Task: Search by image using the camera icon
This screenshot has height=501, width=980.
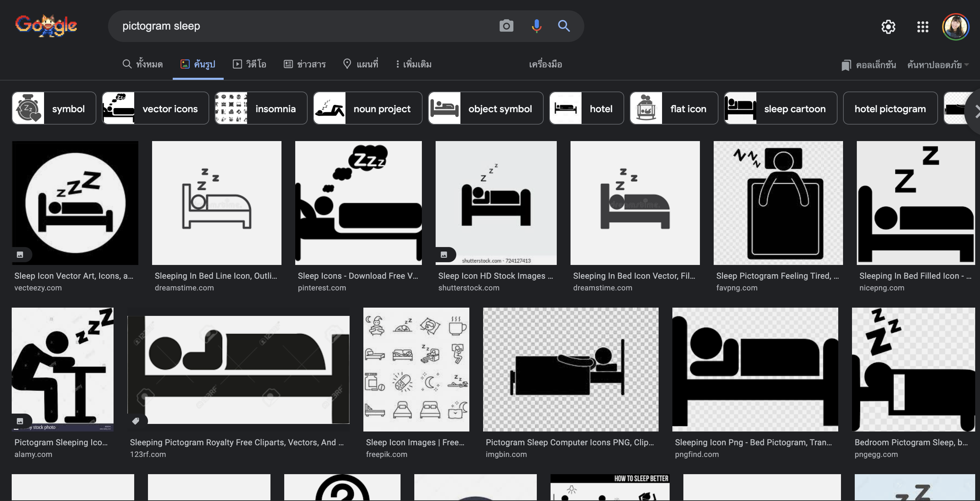Action: 507,26
